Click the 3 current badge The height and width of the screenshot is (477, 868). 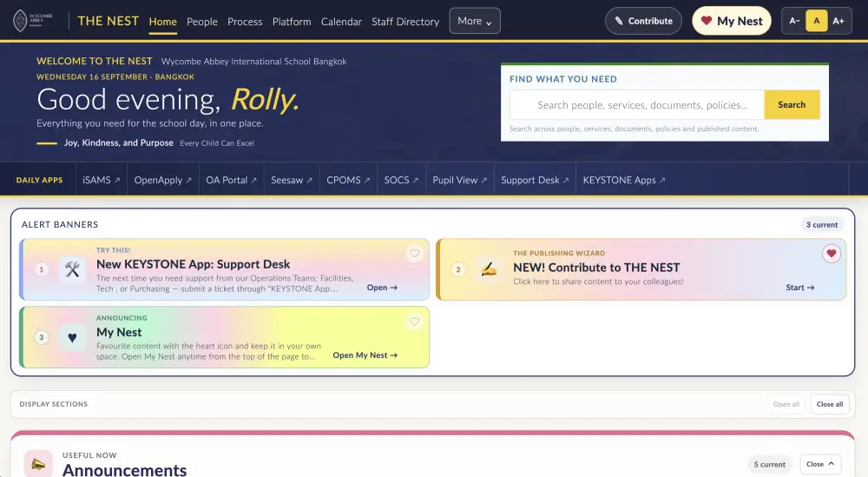tap(821, 225)
